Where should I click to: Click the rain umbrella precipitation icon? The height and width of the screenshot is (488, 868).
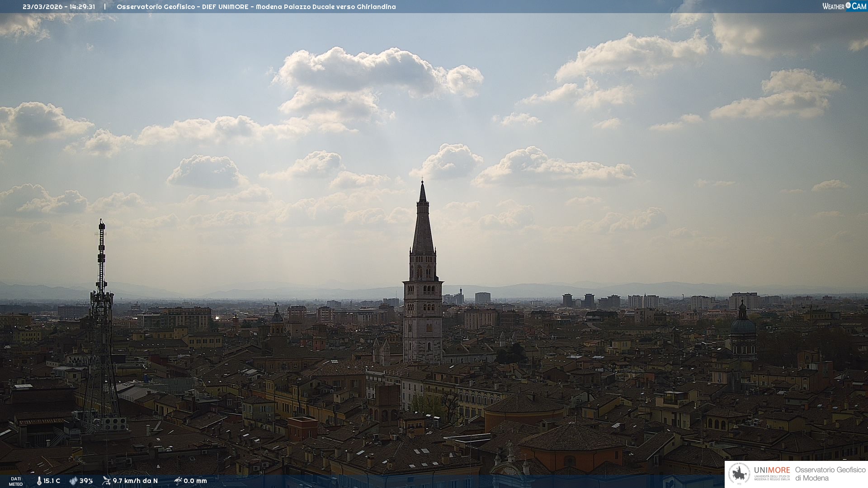tap(178, 481)
